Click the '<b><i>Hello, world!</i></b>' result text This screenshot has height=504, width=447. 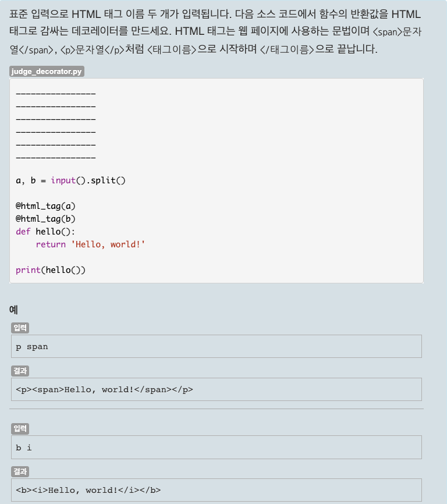pos(88,490)
